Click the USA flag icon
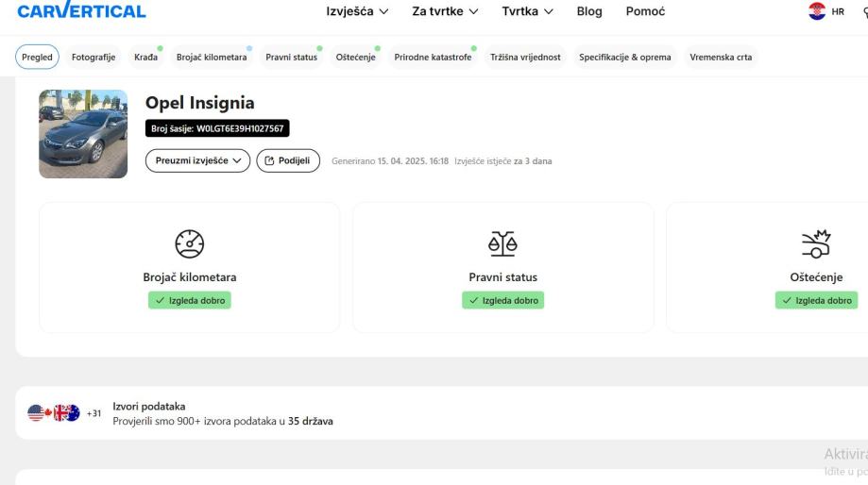 point(36,413)
